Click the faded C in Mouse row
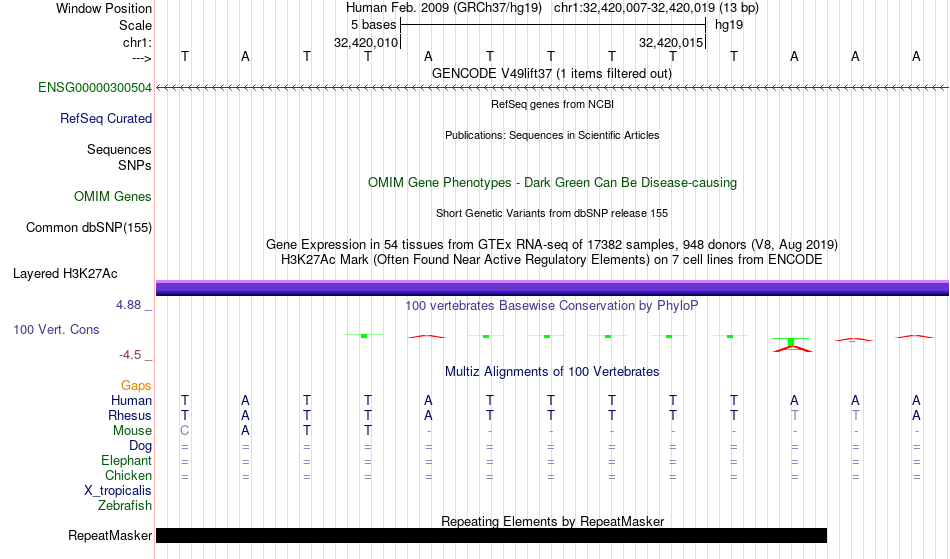950x559 pixels. [x=185, y=431]
